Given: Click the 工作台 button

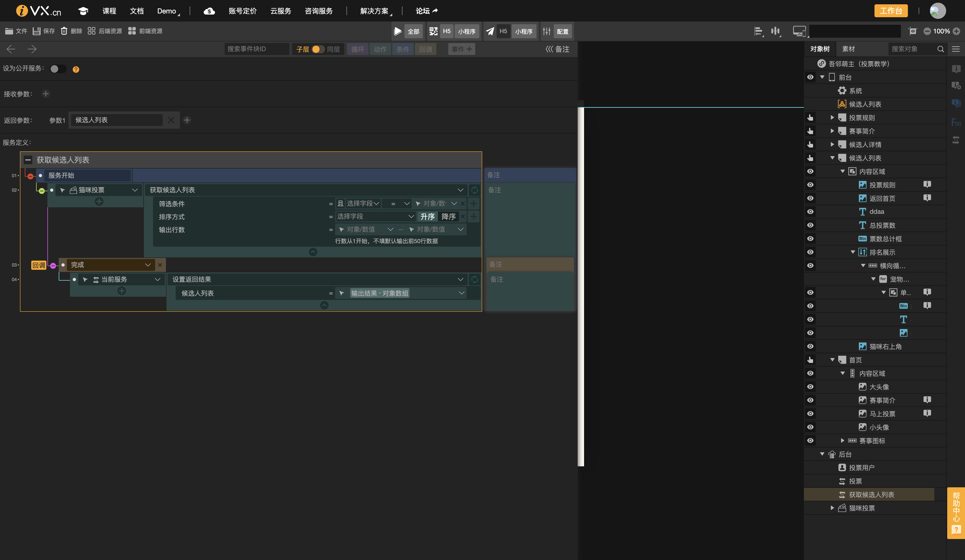Looking at the screenshot, I should (x=891, y=11).
